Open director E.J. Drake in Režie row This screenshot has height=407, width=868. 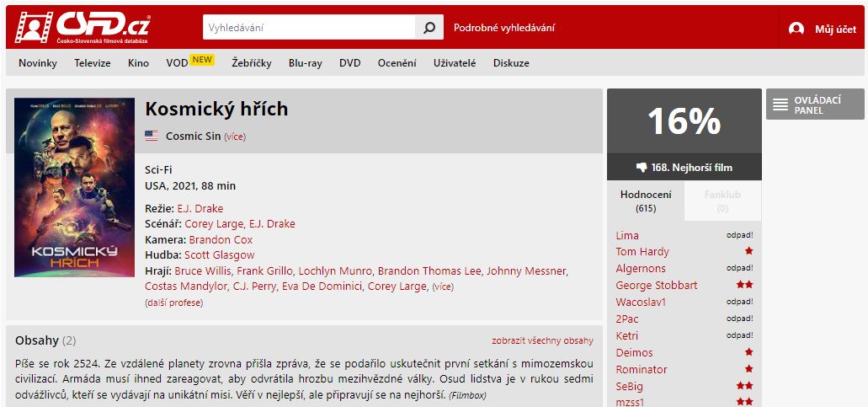click(x=200, y=208)
